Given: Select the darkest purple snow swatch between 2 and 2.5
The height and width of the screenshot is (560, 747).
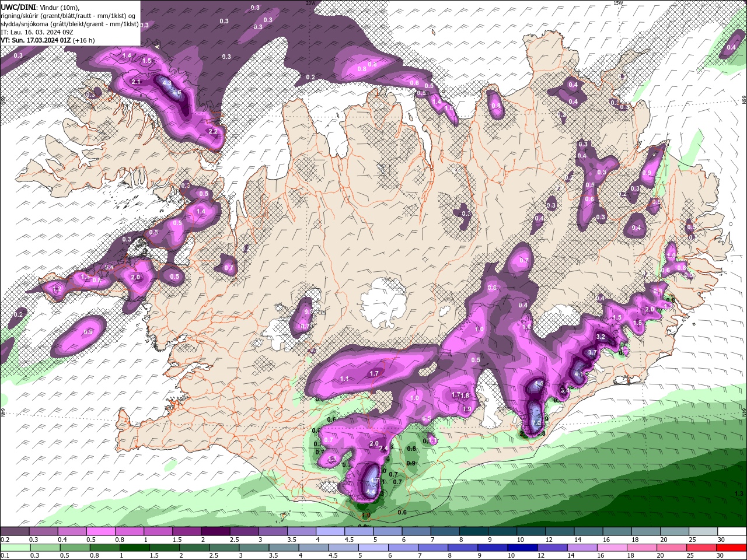Looking at the screenshot, I should pos(214,531).
